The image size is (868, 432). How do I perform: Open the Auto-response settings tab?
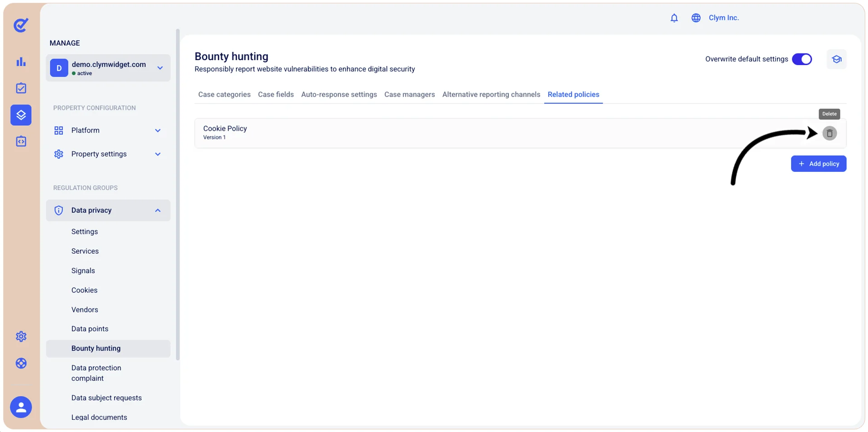[x=339, y=95]
